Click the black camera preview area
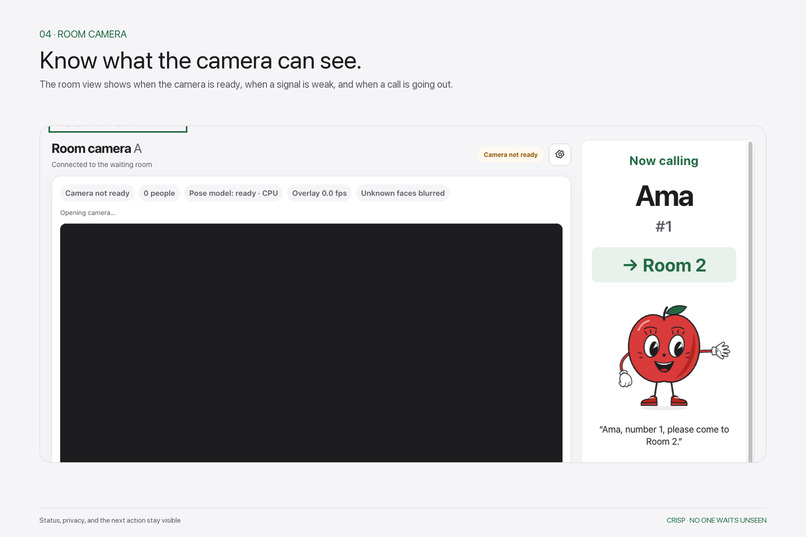The width and height of the screenshot is (806, 537). click(x=311, y=343)
